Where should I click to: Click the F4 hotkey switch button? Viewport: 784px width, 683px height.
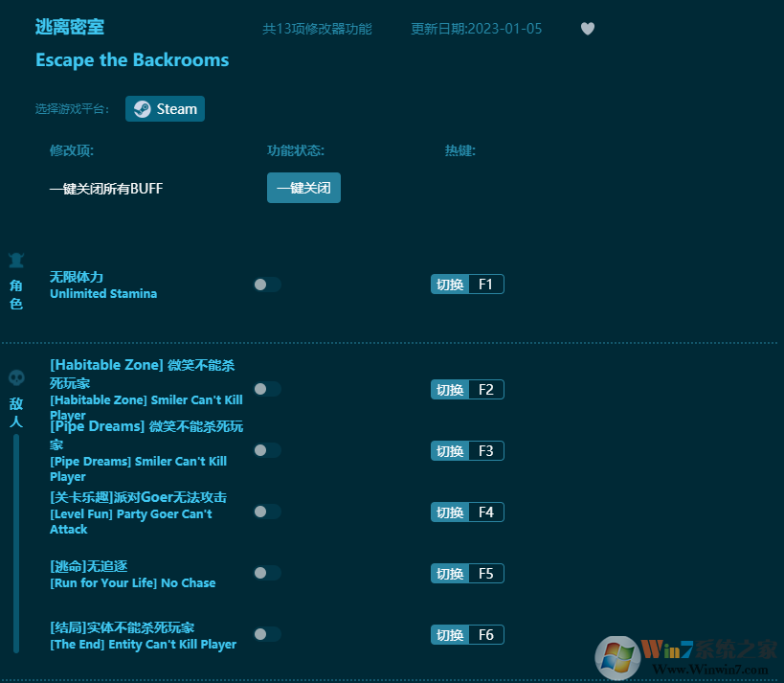(x=450, y=512)
